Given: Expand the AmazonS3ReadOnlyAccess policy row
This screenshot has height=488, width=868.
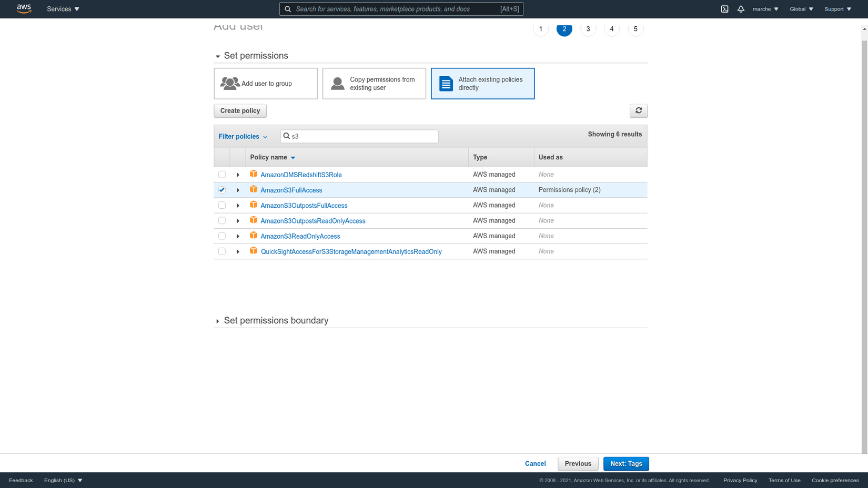Looking at the screenshot, I should 238,237.
